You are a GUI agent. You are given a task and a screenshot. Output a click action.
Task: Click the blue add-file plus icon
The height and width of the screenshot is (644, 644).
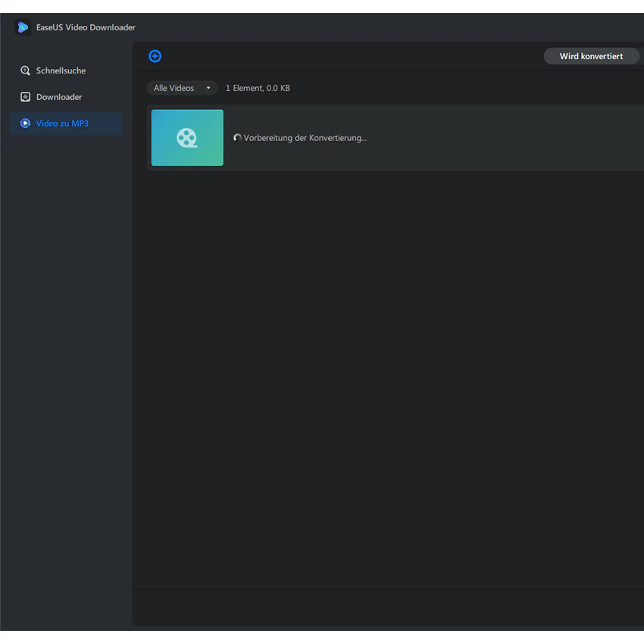tap(155, 56)
